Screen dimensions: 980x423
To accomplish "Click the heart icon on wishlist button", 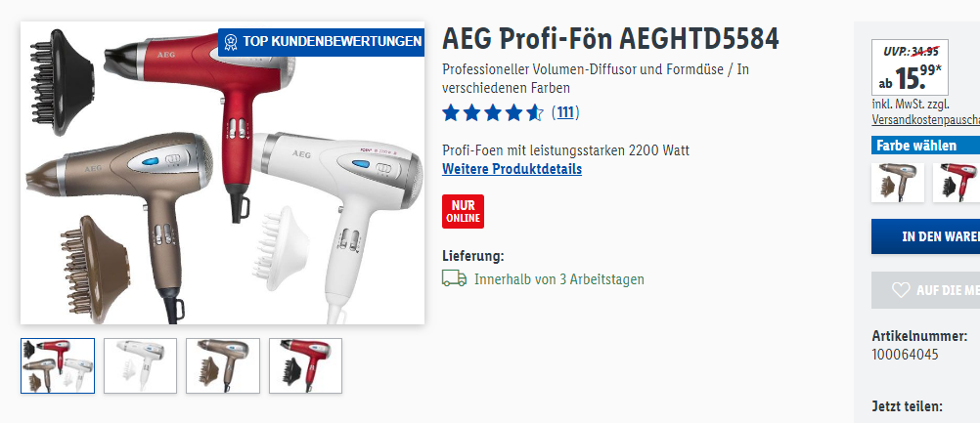I will tap(901, 289).
